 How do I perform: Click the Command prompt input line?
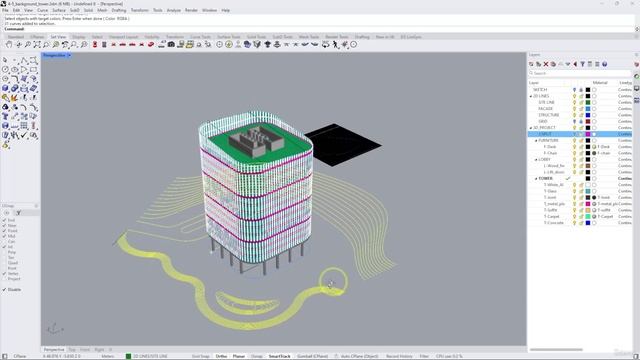320,29
